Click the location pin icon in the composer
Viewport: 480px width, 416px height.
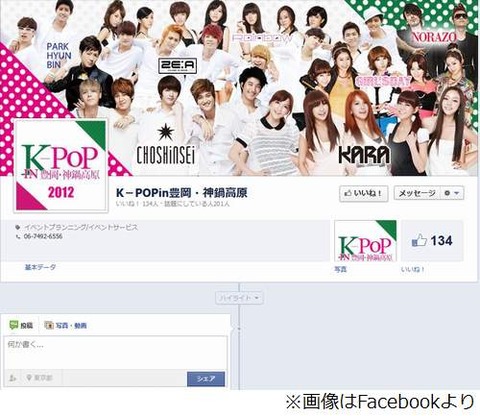click(x=29, y=378)
